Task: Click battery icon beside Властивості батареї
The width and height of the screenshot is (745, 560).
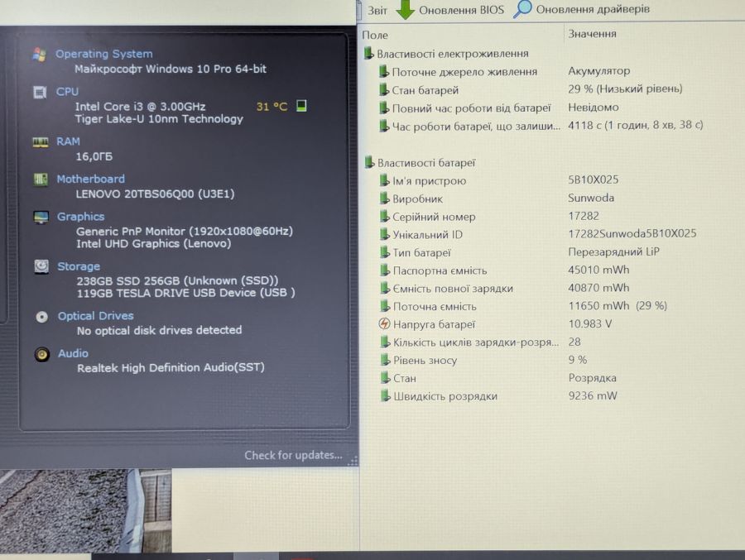Action: tap(369, 162)
